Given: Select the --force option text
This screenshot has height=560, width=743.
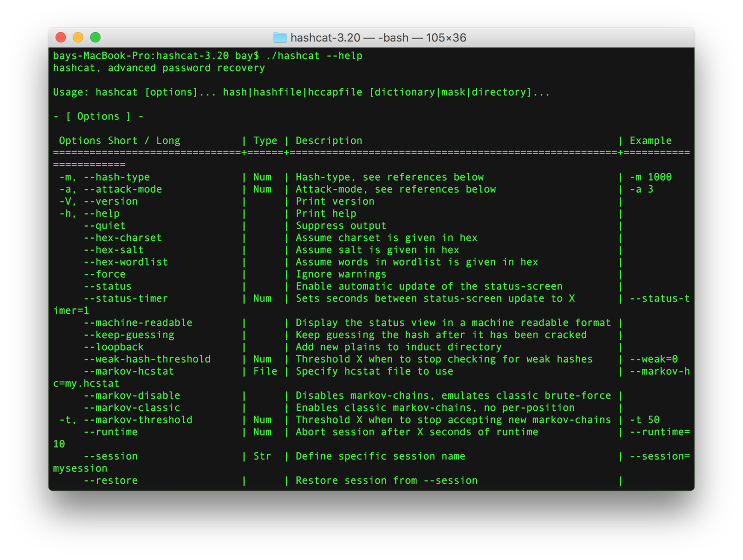Looking at the screenshot, I should [x=104, y=274].
